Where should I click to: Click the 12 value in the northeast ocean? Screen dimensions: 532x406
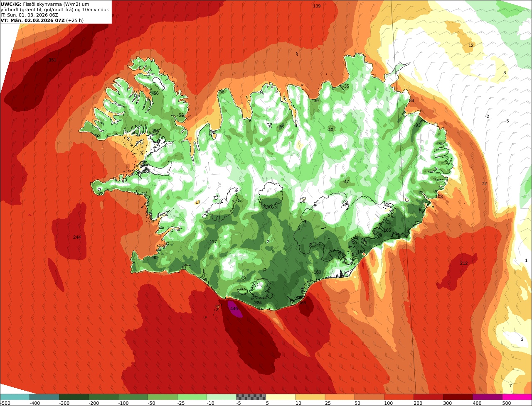pyautogui.click(x=471, y=45)
